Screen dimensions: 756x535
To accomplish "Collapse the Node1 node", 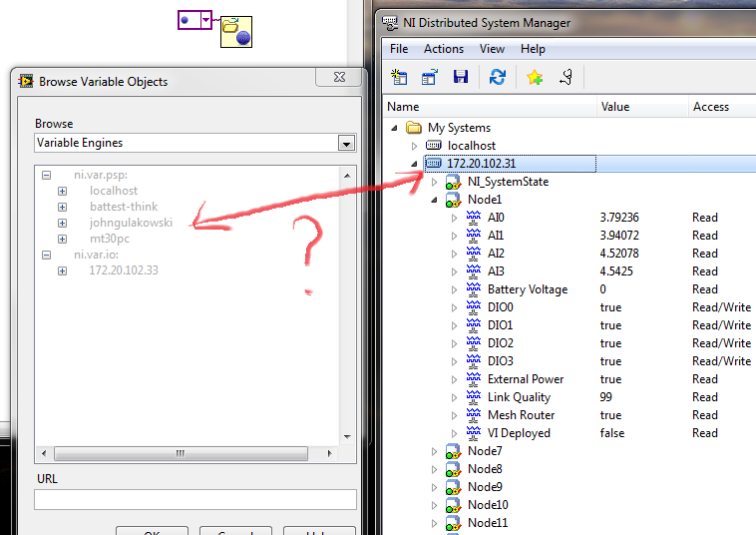I will click(434, 200).
